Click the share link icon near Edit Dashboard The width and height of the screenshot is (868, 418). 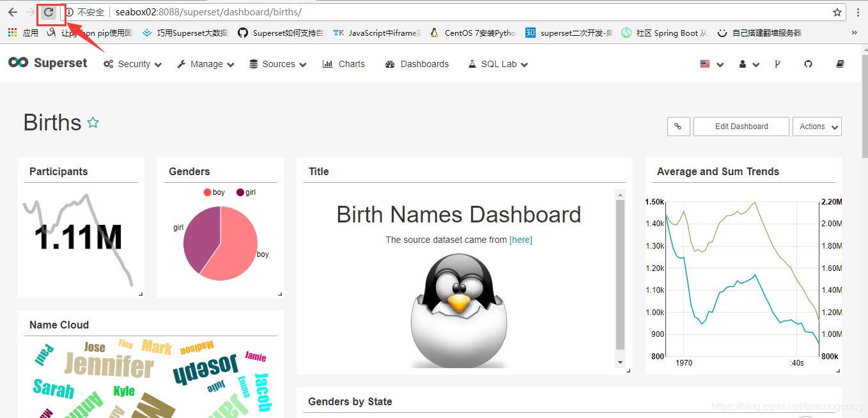(x=678, y=126)
